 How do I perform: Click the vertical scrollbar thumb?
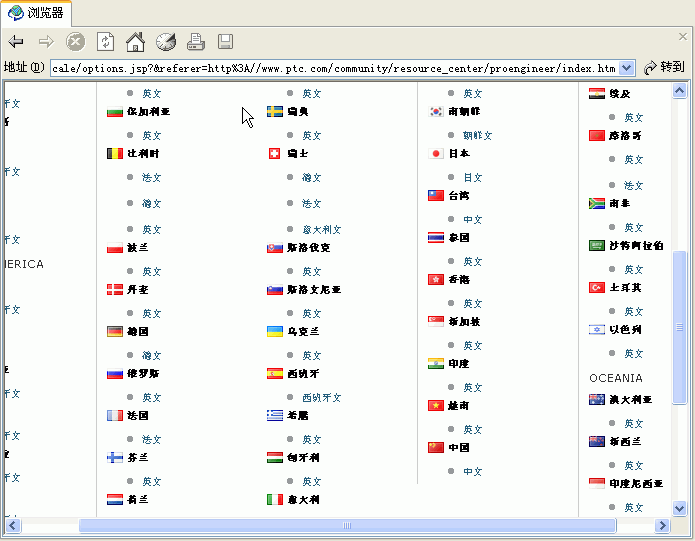tap(679, 327)
